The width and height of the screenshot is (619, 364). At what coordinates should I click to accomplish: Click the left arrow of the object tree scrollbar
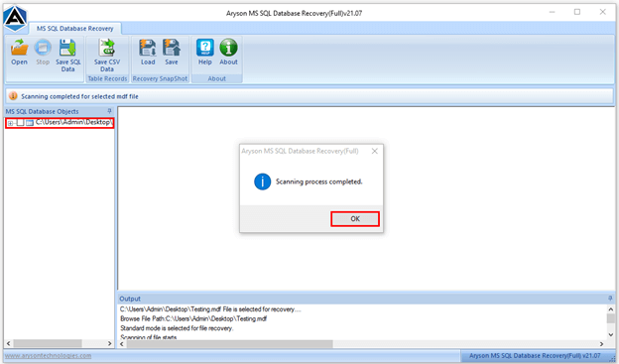pos(9,343)
